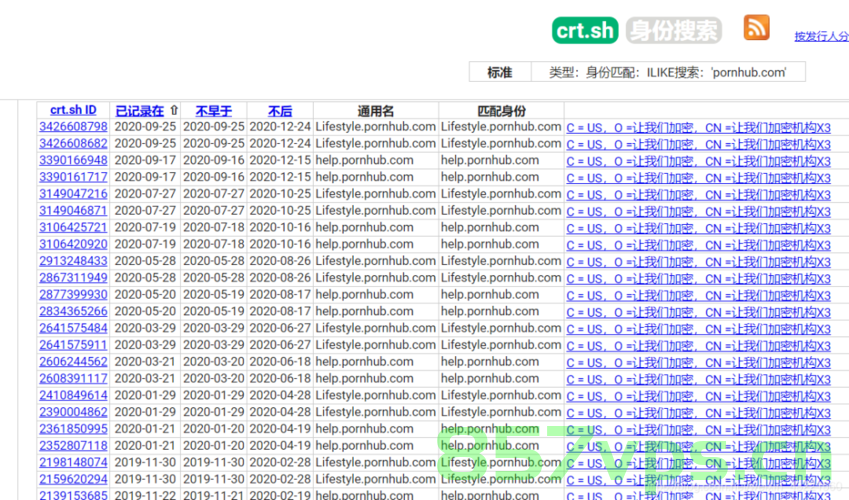Open certificate ID 2834365266
Screen dimensions: 849x500
tap(73, 311)
